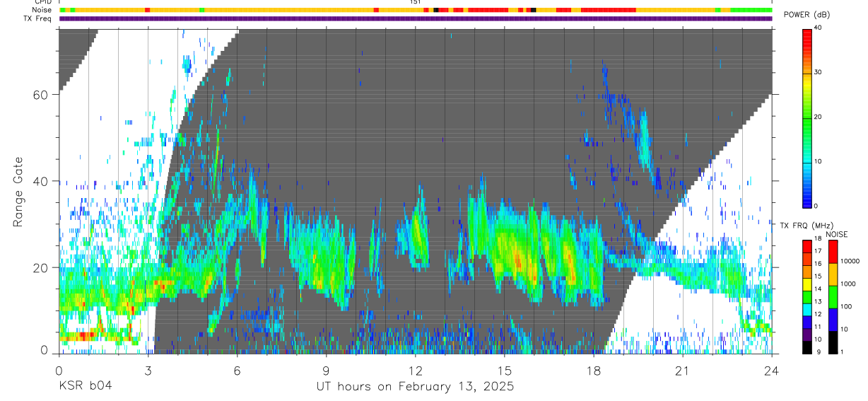Viewport: 868px width, 401px height.
Task: Click the hour 12 tick label
Action: (416, 370)
